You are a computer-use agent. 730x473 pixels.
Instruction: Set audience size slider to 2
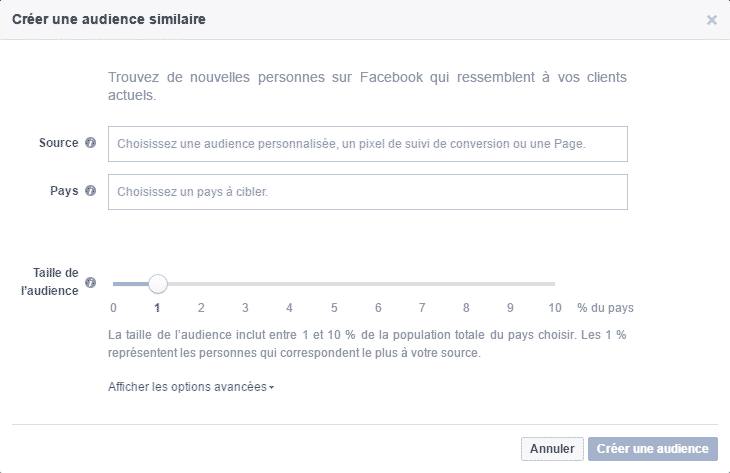click(201, 284)
